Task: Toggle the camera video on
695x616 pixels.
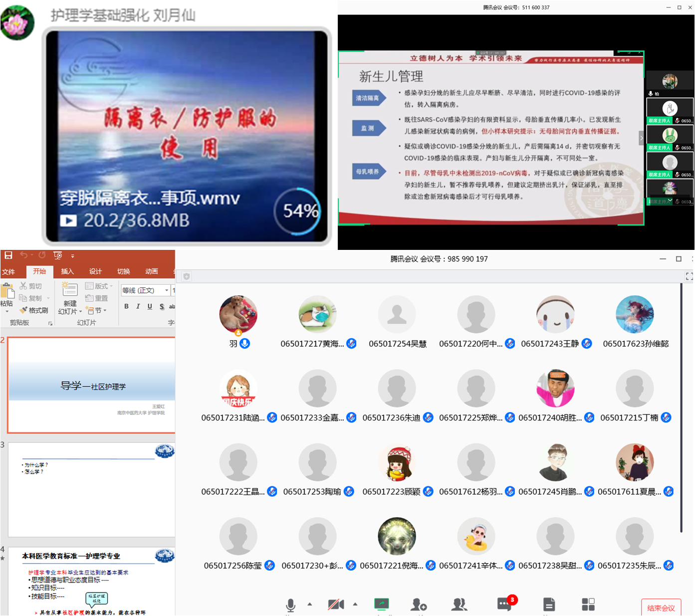Action: click(336, 605)
